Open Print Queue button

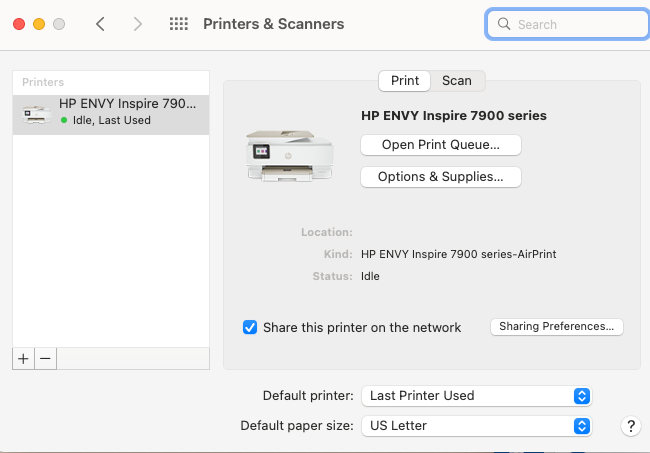point(440,145)
